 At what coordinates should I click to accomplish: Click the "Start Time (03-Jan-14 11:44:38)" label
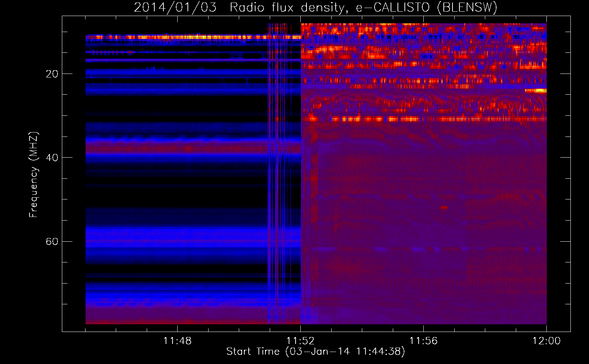pos(316,352)
